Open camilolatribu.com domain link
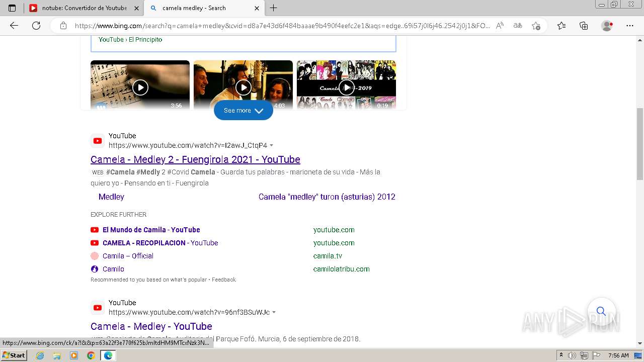The image size is (644, 362). (x=342, y=269)
